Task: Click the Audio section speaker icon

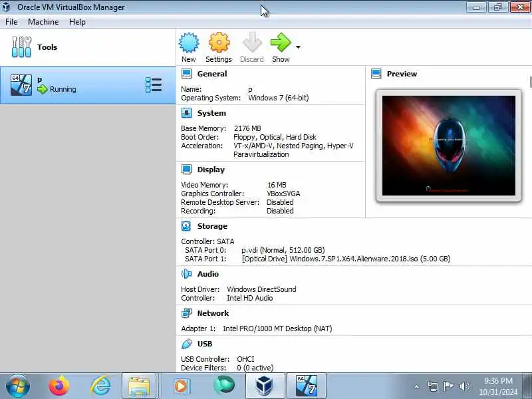Action: coord(186,274)
